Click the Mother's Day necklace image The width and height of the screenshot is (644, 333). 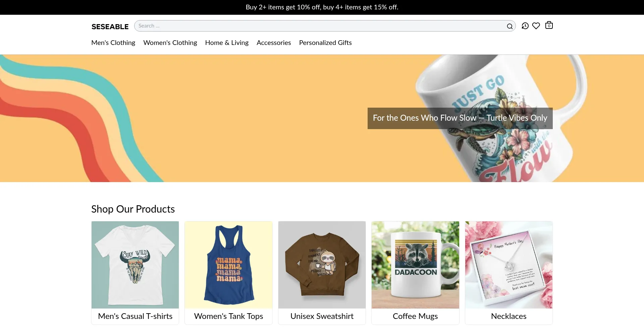point(508,265)
